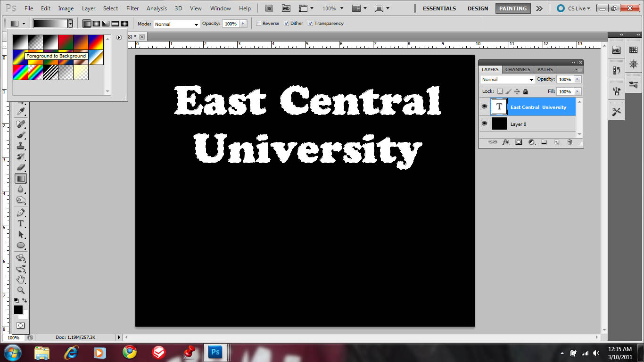The width and height of the screenshot is (644, 362).
Task: Select the Eraser tool
Action: pos(21,167)
